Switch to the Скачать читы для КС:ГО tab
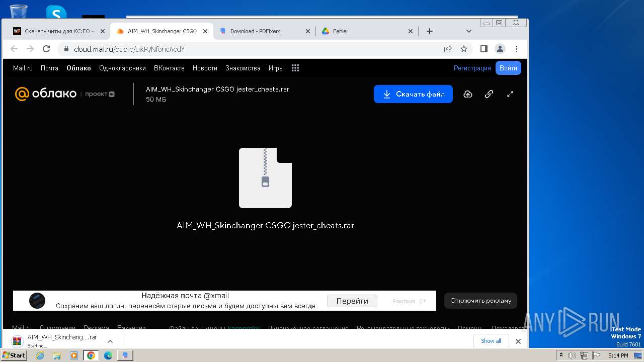 click(59, 31)
